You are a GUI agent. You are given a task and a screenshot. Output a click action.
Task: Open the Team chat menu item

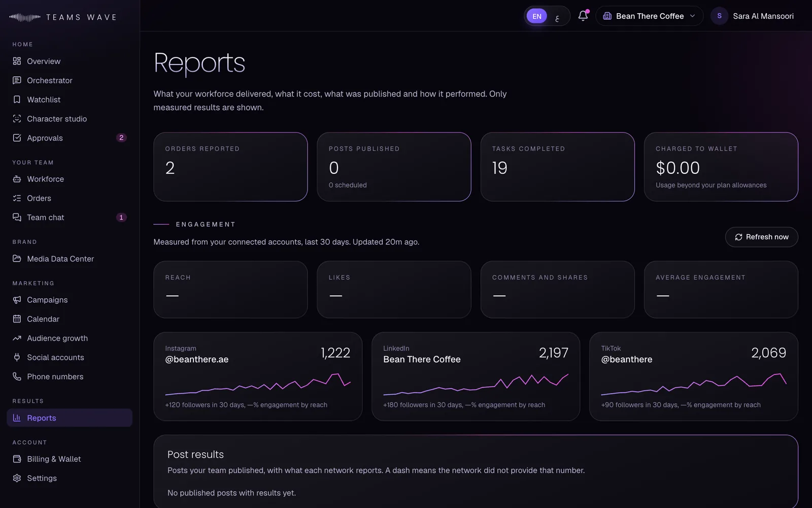pyautogui.click(x=70, y=217)
